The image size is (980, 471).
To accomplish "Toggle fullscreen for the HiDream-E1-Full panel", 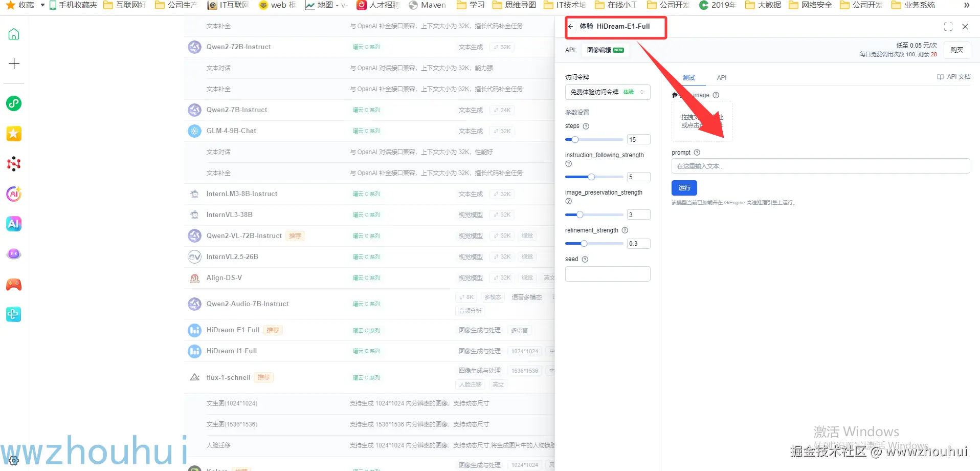I will [948, 27].
